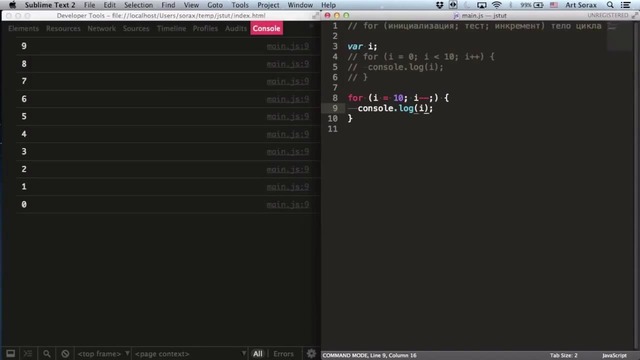Open the Art Sorax user menu

[x=581, y=5]
